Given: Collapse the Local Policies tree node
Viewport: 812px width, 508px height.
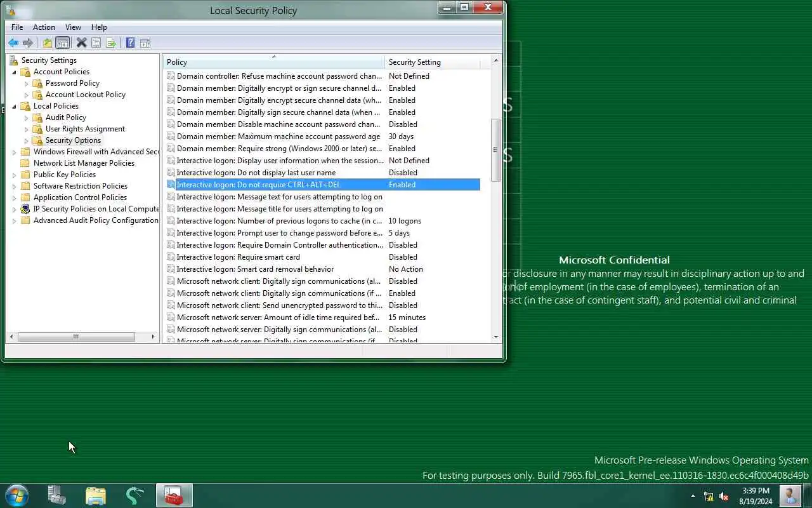Looking at the screenshot, I should [14, 106].
